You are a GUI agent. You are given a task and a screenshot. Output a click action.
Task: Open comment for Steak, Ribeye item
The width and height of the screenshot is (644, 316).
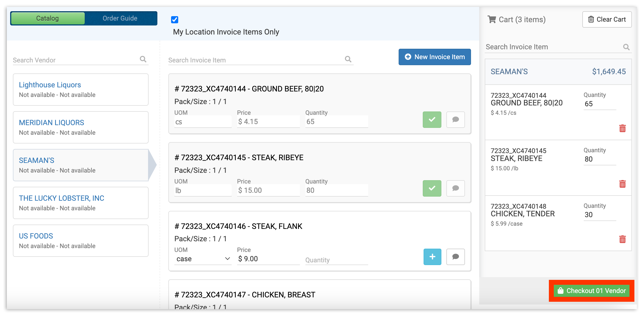(x=455, y=188)
